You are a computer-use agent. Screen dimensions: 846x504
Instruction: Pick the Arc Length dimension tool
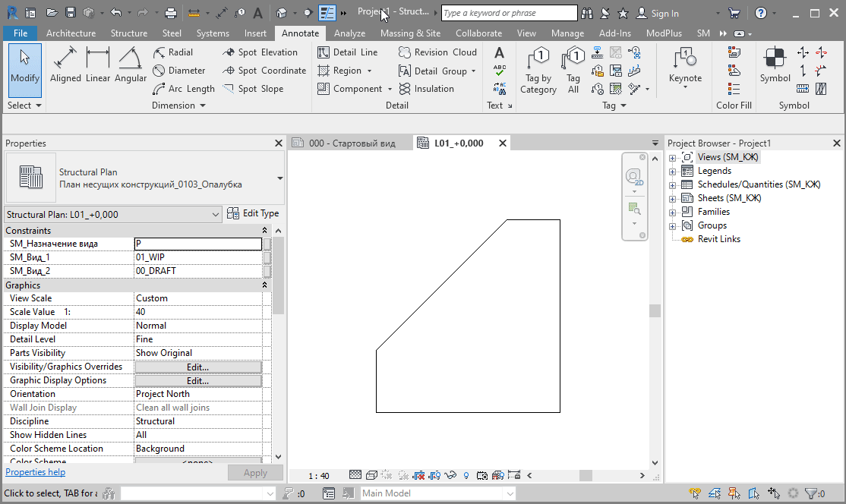tap(184, 89)
